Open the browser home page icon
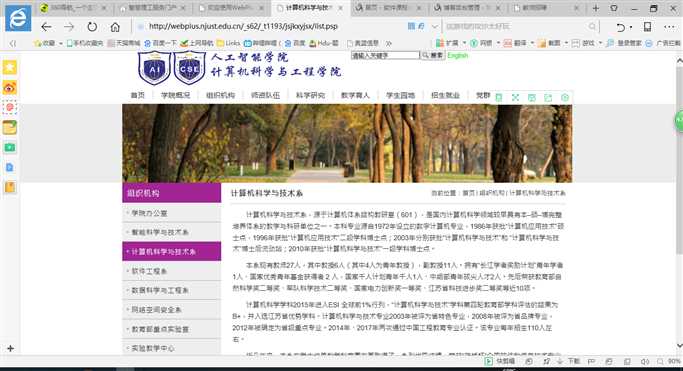This screenshot has height=371, width=683. coord(115,27)
